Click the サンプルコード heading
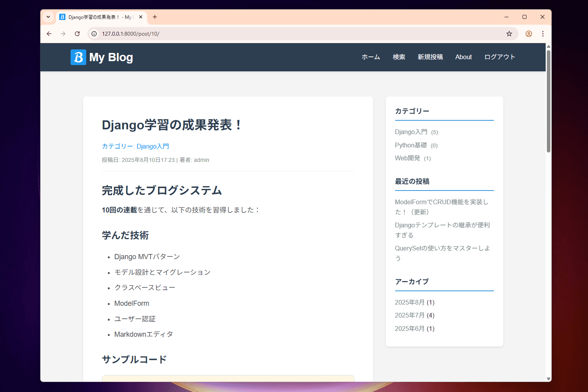588x392 pixels. [134, 359]
